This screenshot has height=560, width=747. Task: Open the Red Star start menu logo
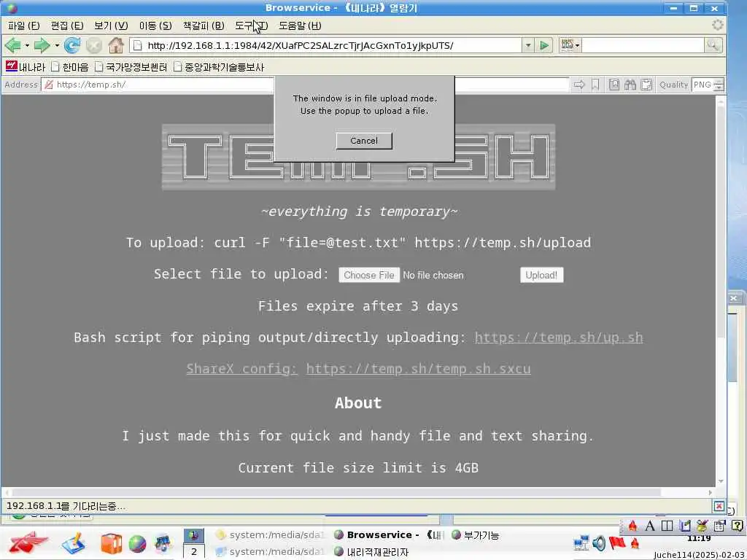(x=28, y=542)
